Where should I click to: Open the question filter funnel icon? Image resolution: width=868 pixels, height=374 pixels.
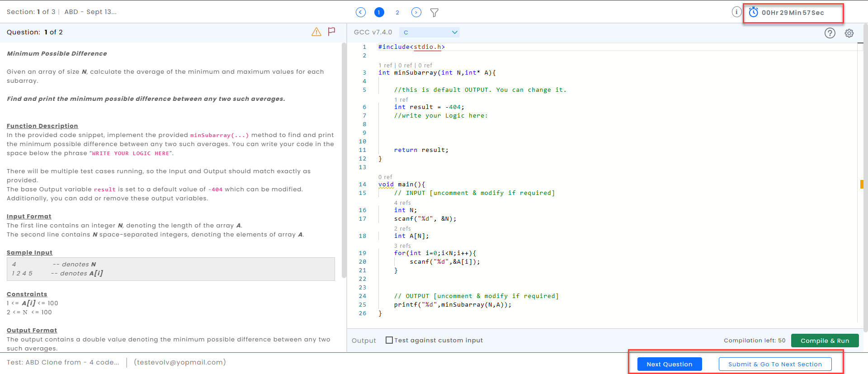[x=434, y=13]
